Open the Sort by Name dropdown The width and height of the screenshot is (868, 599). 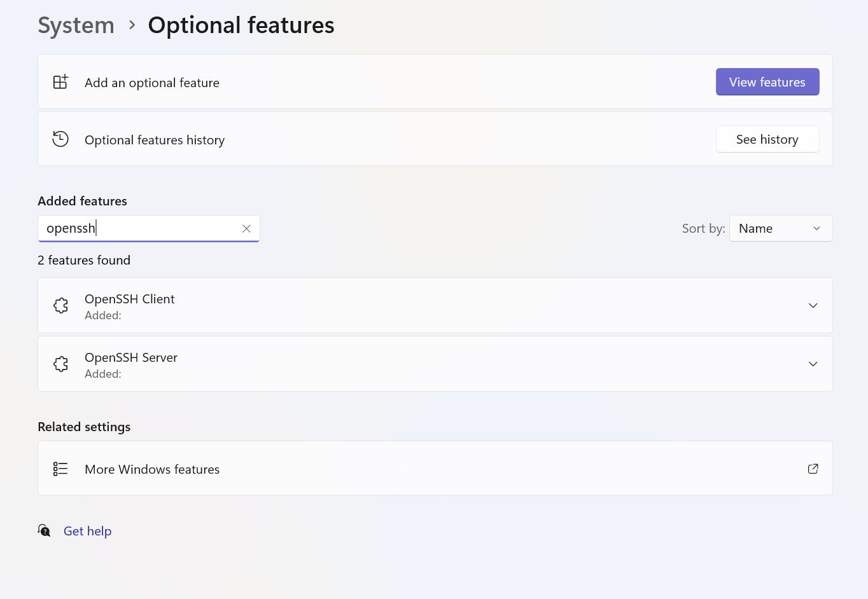tap(781, 228)
